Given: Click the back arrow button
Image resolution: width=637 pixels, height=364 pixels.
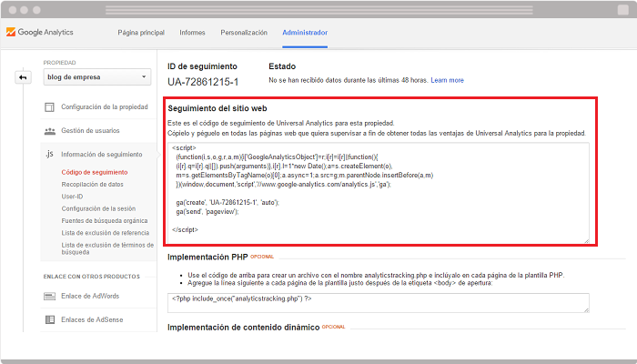Looking at the screenshot, I should coord(23,77).
